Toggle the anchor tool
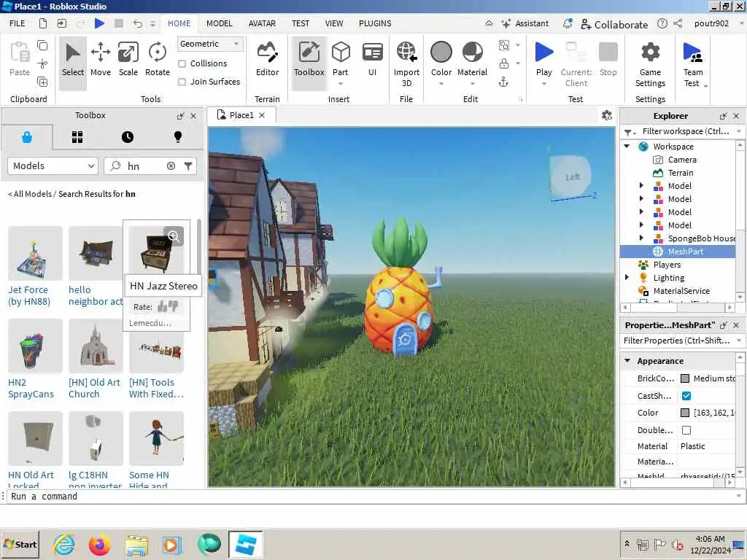This screenshot has height=560, width=747. click(503, 82)
